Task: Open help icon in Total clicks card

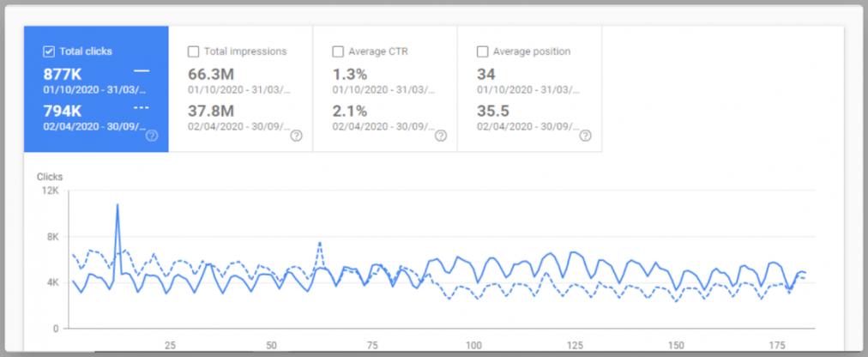Action: tap(152, 136)
